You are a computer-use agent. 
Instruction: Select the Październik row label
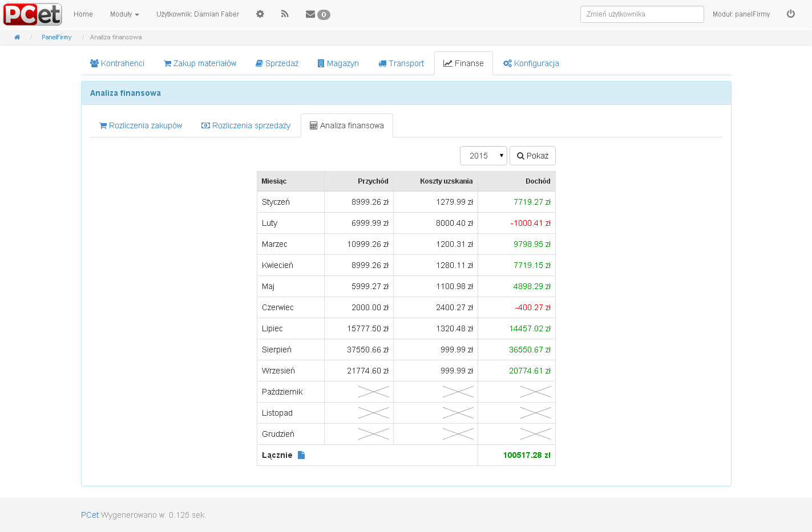point(282,392)
